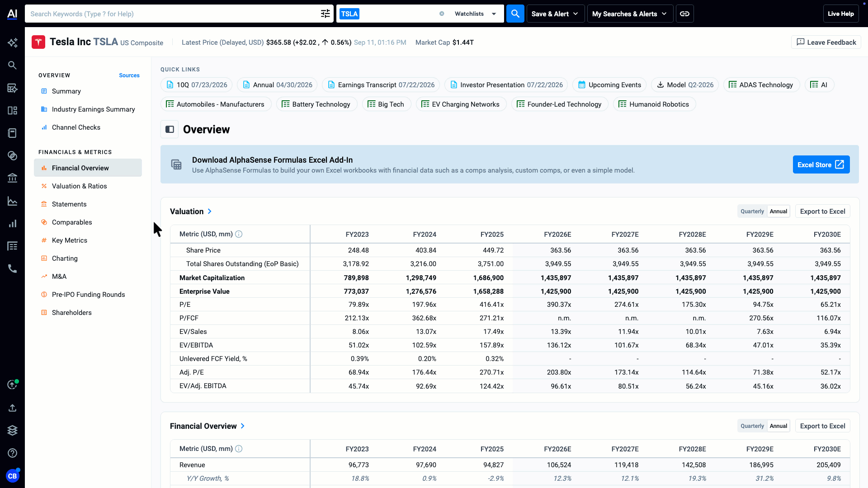Image resolution: width=868 pixels, height=488 pixels.
Task: Switch Valuation table to Quarterly
Action: pyautogui.click(x=752, y=211)
